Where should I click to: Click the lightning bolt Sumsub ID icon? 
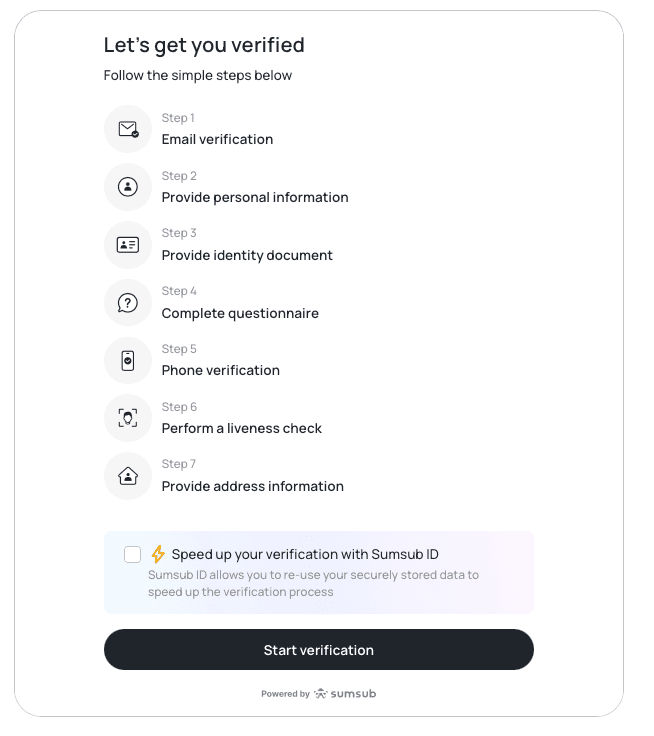(x=158, y=554)
